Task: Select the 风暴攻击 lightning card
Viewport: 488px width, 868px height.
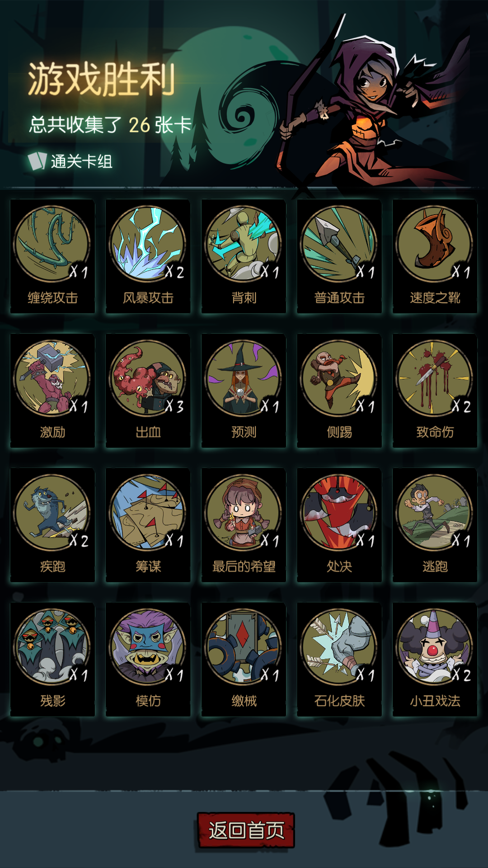Action: point(148,256)
